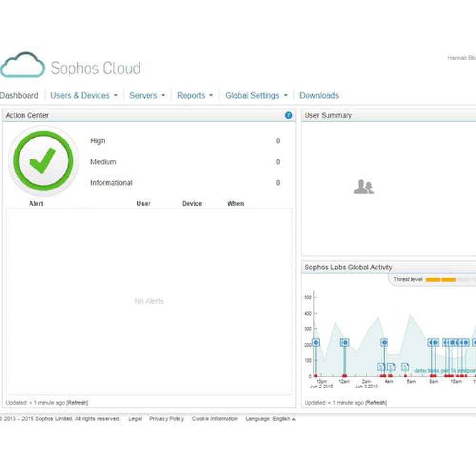Refresh the Sophos Labs Global Activity panel
Viewport: 476px width, 476px height.
(x=376, y=403)
